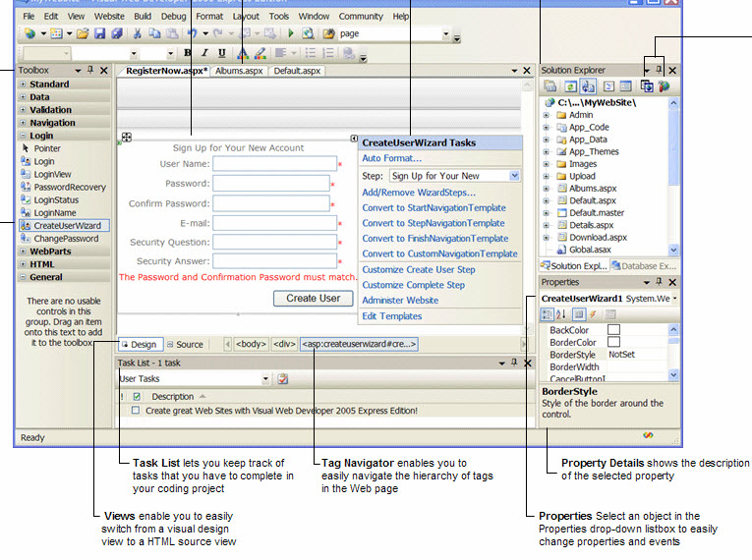Viewport: 752px width, 560px height.
Task: Check the 'Create great Web Sites' task checkbox
Action: 136,412
